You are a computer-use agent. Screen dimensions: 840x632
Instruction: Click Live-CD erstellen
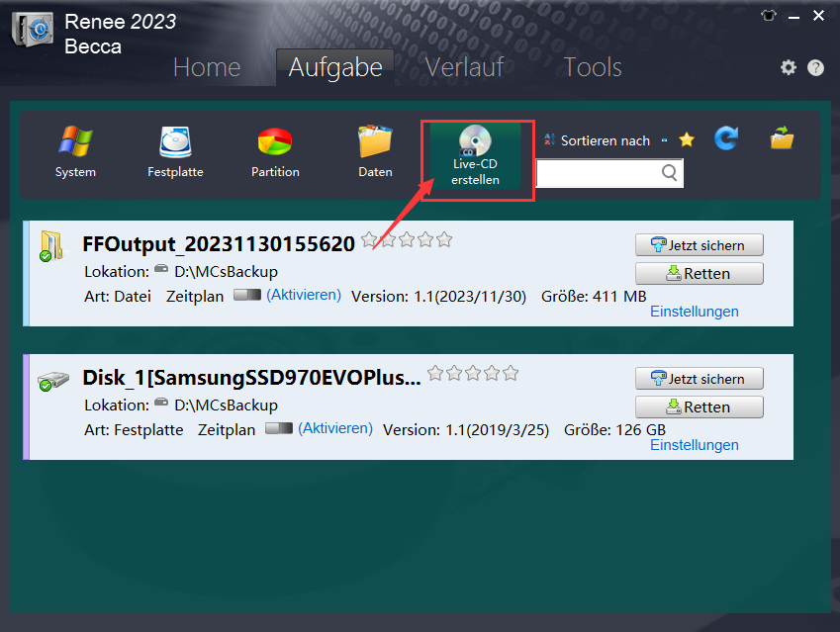(476, 153)
